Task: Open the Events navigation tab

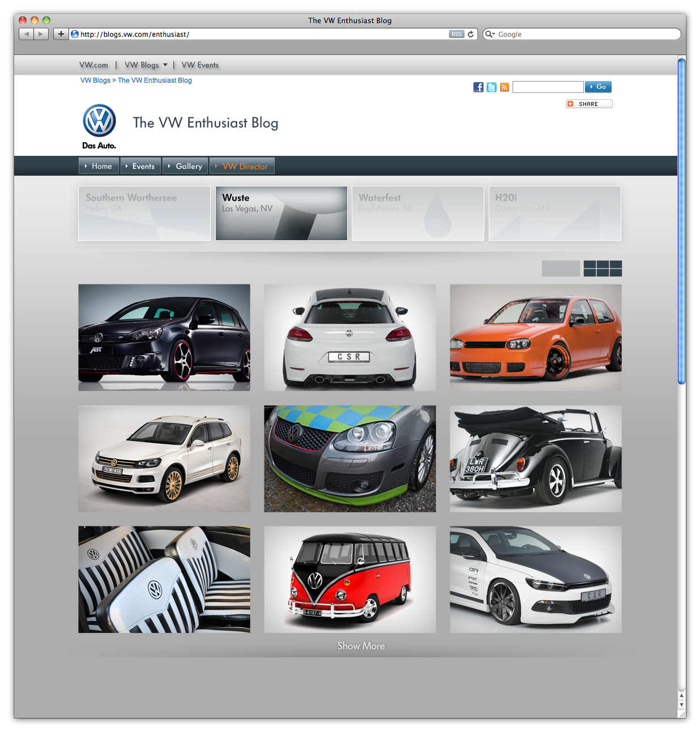Action: click(140, 166)
